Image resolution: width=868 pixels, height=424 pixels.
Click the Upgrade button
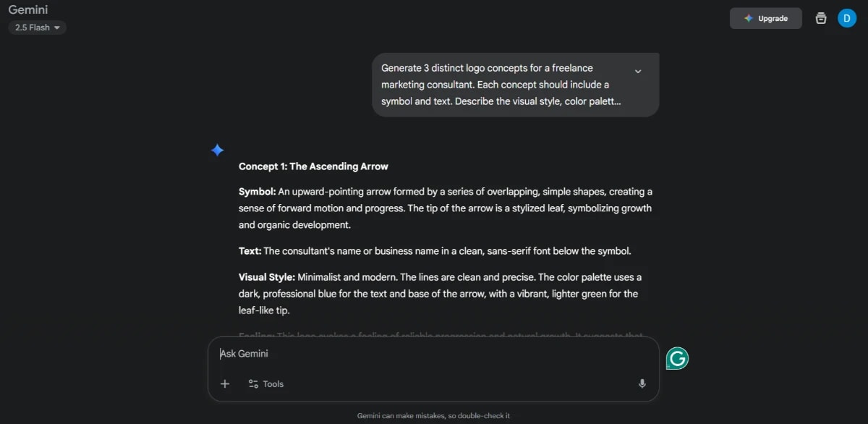[765, 18]
